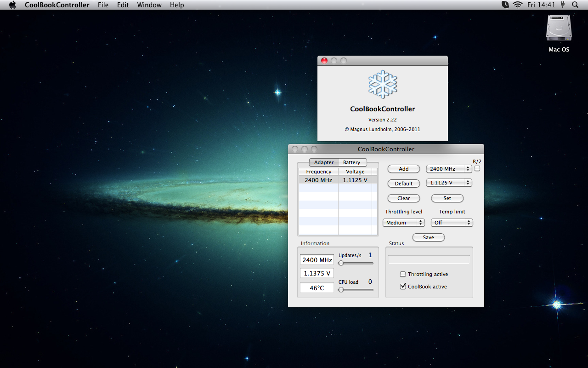Click the Clear button
The height and width of the screenshot is (368, 588).
[404, 198]
